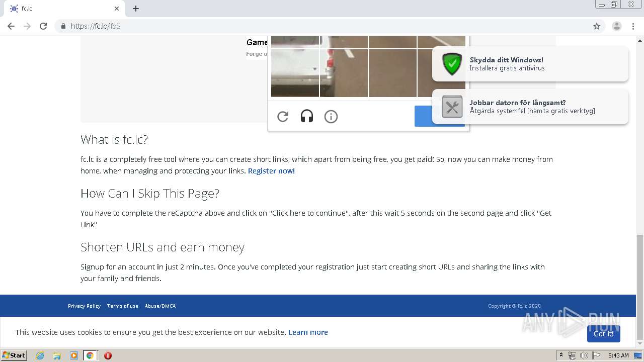Reload the reCAPTCHA challenge
This screenshot has height=362, width=644.
pos(283,117)
